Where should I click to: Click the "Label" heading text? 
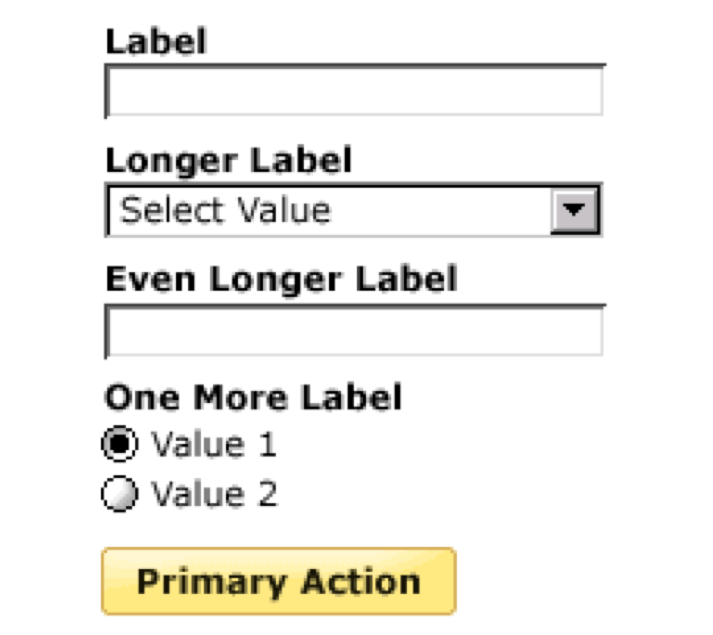tap(156, 41)
